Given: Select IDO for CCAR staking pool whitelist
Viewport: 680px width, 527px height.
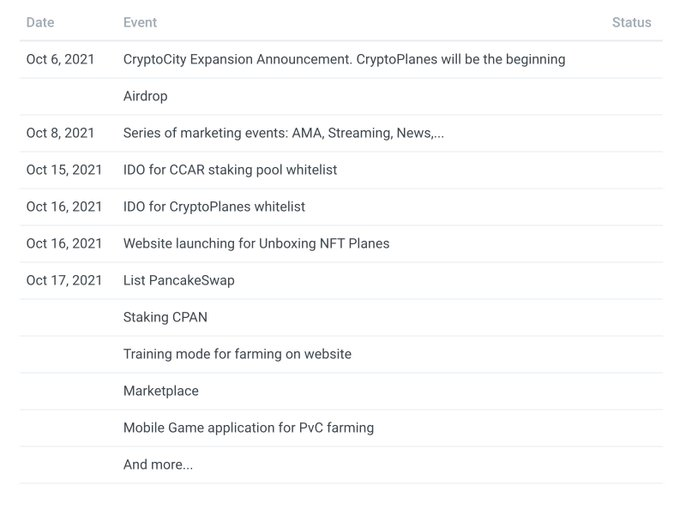Looking at the screenshot, I should [230, 170].
